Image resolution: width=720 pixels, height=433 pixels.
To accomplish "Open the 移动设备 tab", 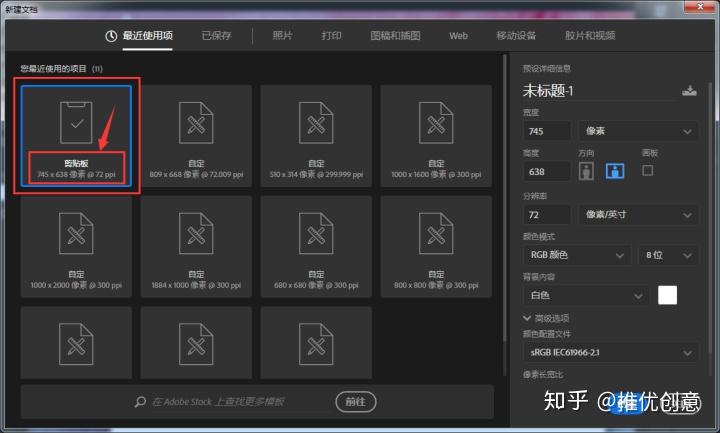I will (x=516, y=36).
